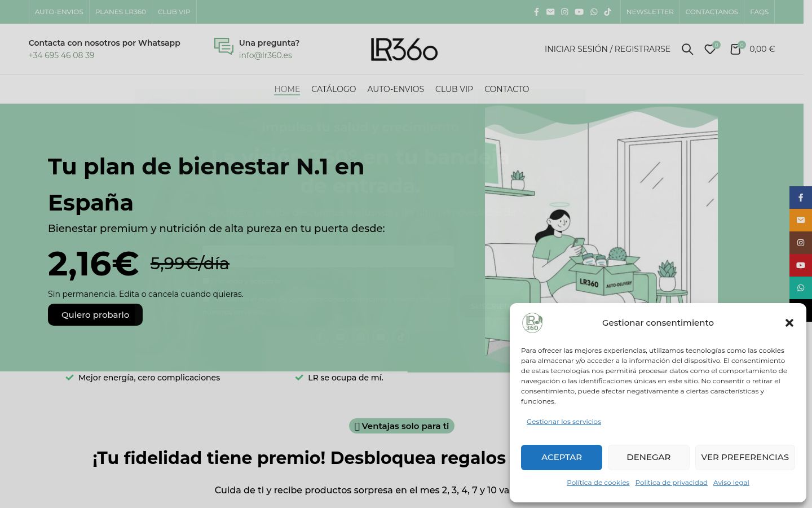
Task: Close the consent dialog with X
Action: (x=789, y=323)
